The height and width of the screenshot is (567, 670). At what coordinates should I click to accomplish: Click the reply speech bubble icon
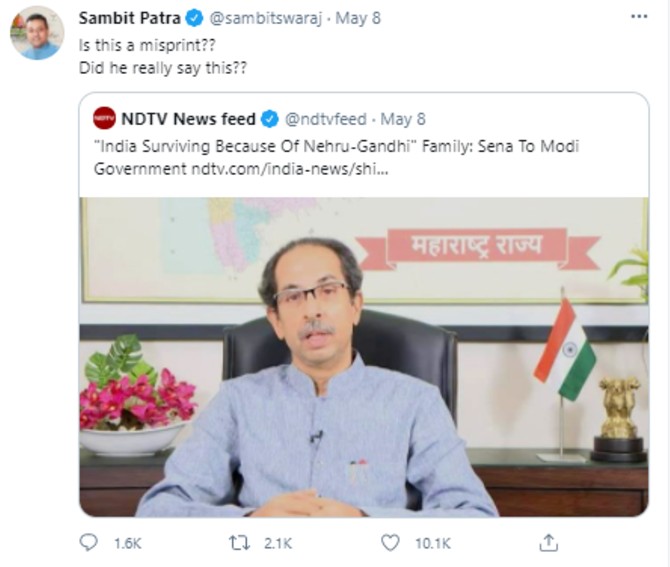(x=89, y=543)
